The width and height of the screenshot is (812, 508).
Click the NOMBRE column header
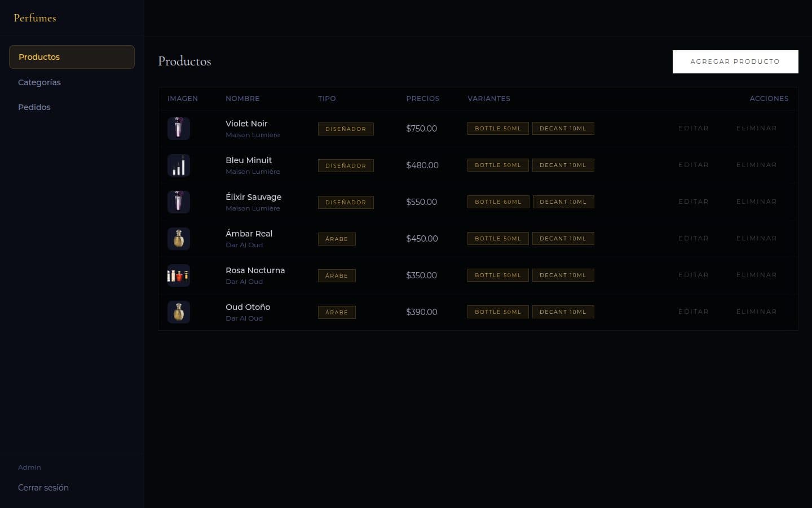tap(242, 98)
